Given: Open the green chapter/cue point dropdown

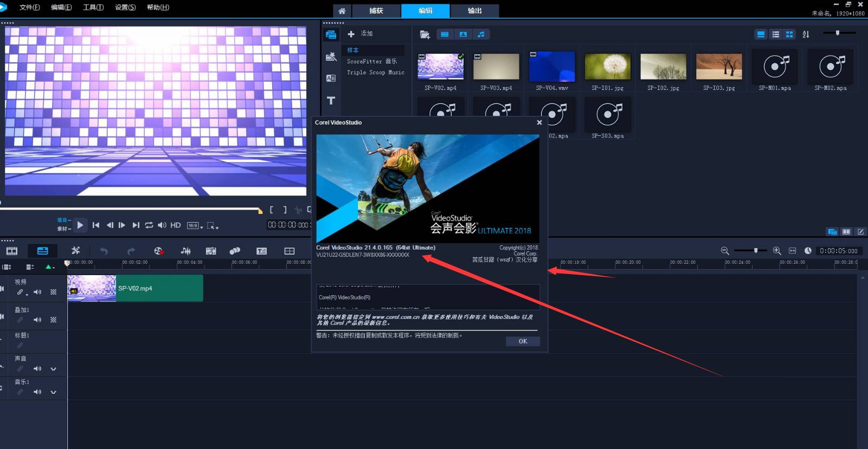Looking at the screenshot, I should click(x=50, y=267).
